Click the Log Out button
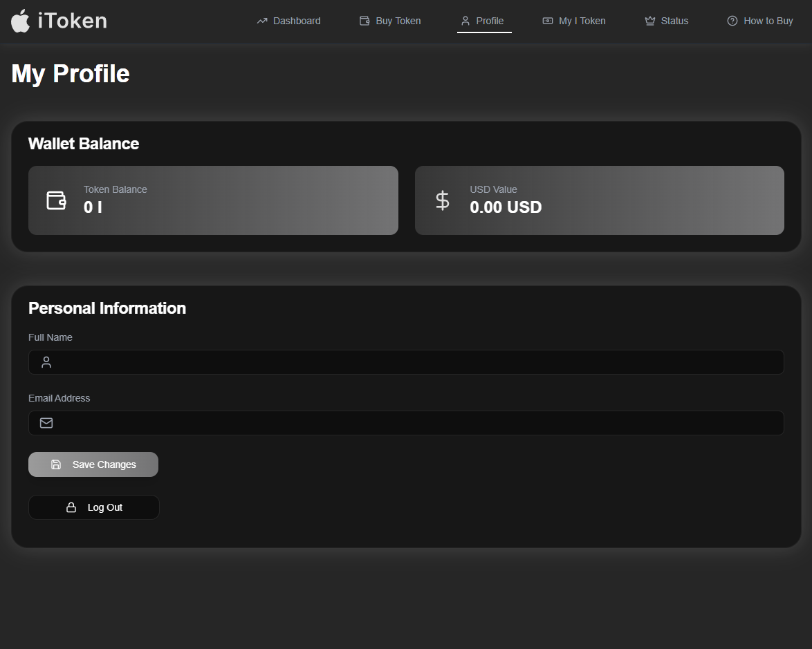This screenshot has height=649, width=812. tap(94, 507)
